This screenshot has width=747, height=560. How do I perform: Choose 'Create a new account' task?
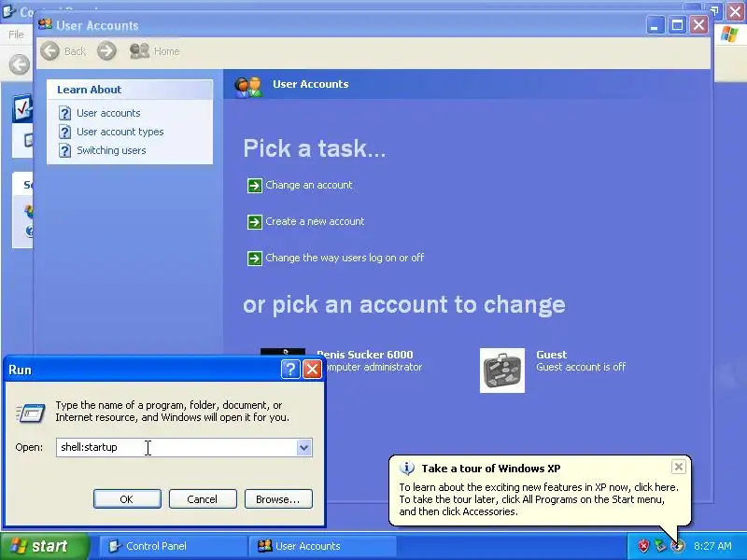[315, 221]
